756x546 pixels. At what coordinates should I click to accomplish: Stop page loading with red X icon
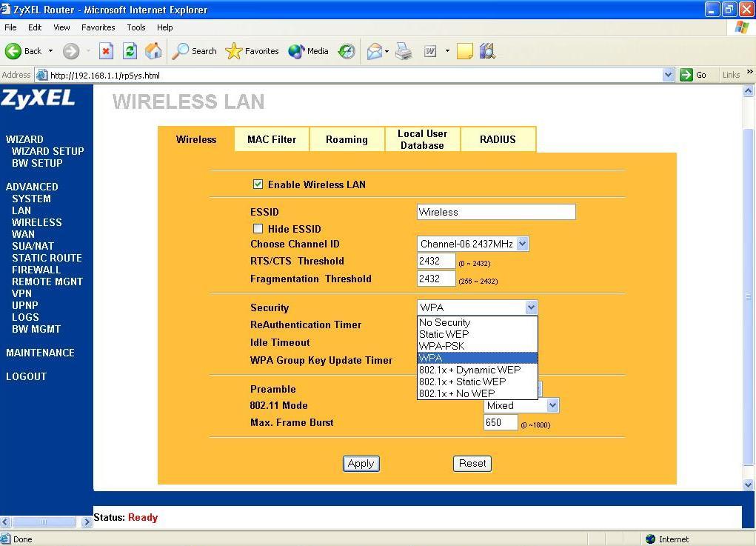(x=106, y=50)
